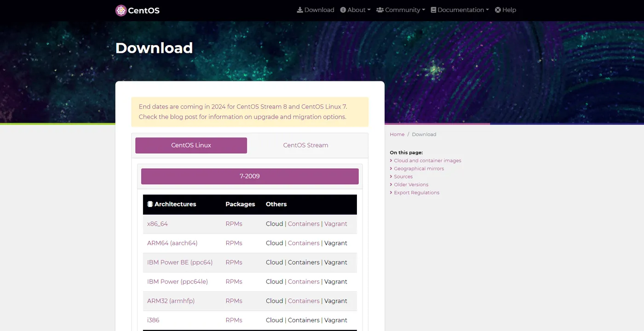This screenshot has width=644, height=331.
Task: Expand the Documentation dropdown menu
Action: click(x=460, y=10)
